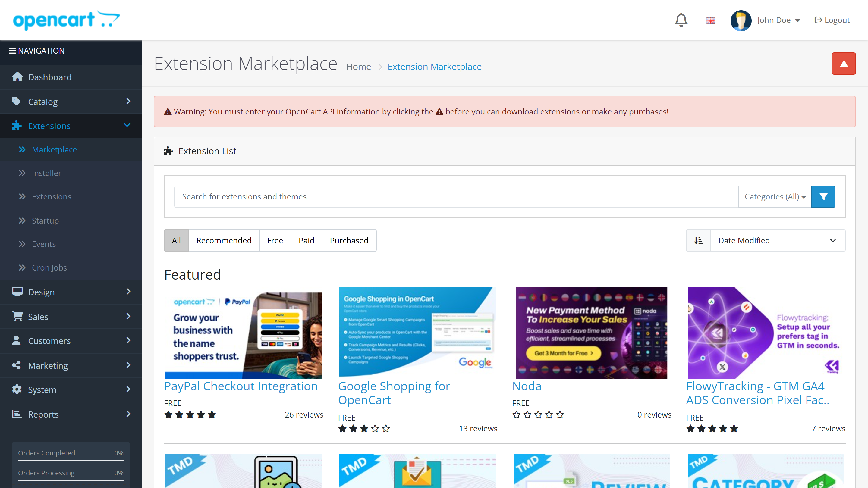Open the PayPal Checkout Integration link
This screenshot has width=868, height=488.
point(241,386)
